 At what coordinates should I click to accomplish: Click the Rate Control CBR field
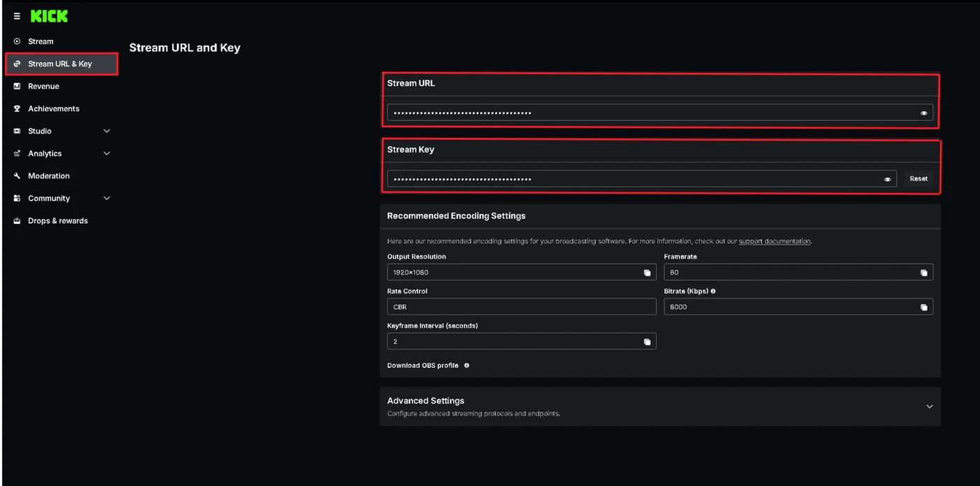(521, 307)
